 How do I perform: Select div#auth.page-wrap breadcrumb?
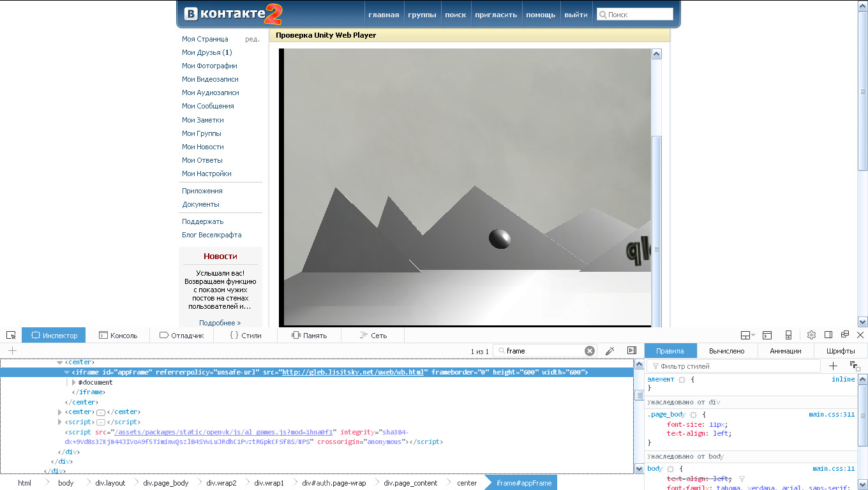pos(334,483)
